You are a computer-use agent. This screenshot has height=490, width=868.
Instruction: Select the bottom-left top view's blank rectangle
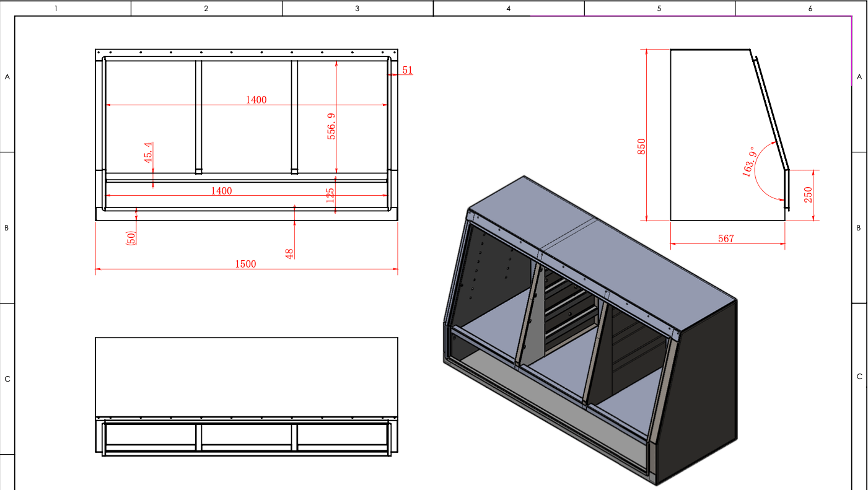tap(246, 376)
